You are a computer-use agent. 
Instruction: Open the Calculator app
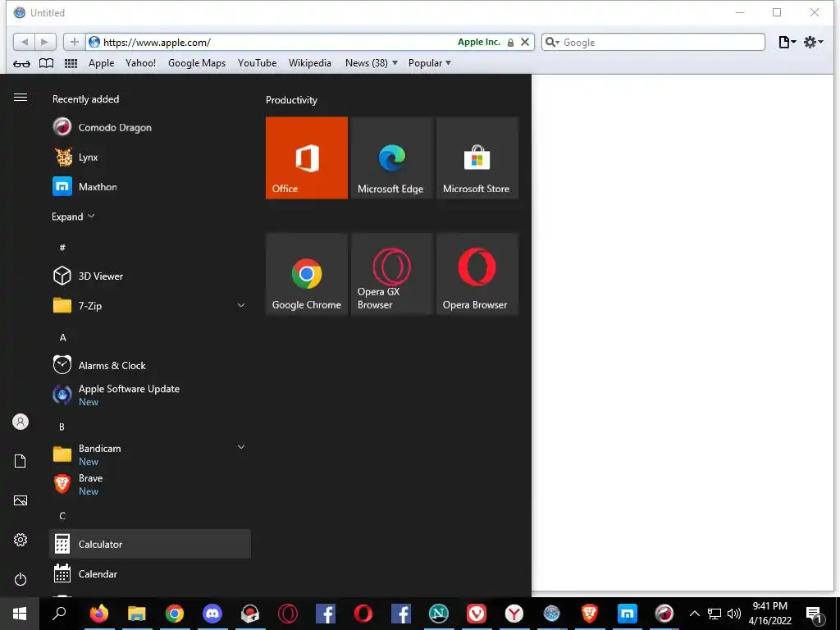150,544
